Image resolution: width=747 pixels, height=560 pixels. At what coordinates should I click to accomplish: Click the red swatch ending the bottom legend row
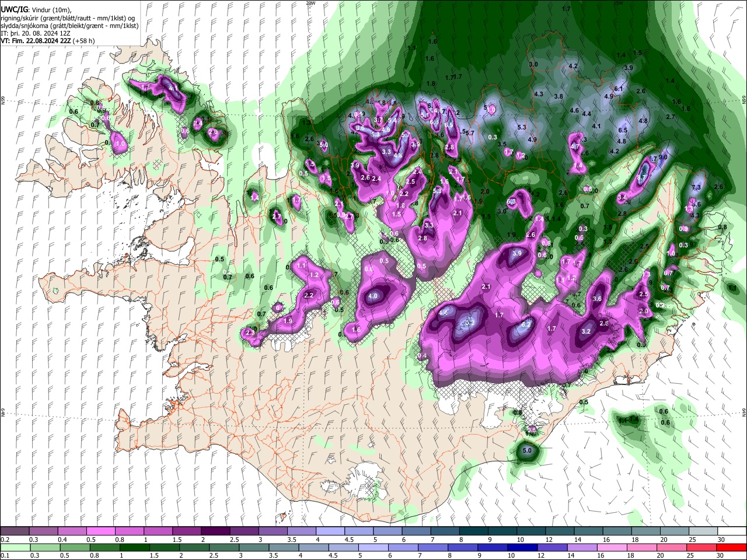click(731, 548)
